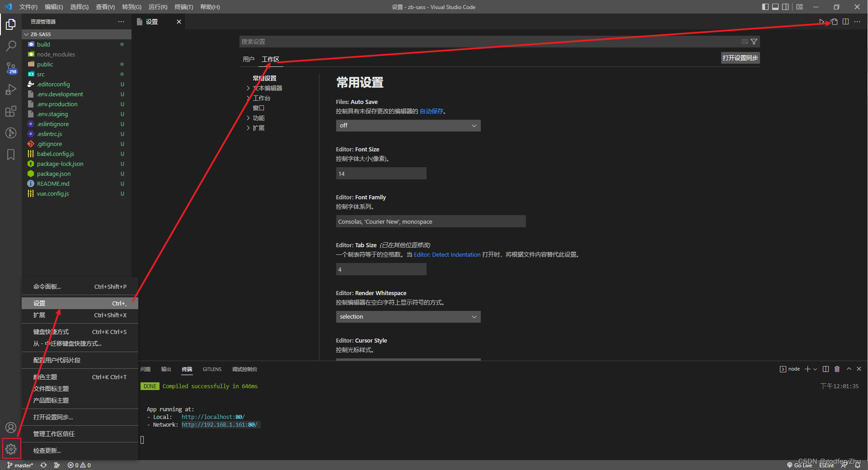Image resolution: width=868 pixels, height=470 pixels.
Task: Open the Explorer view in the activity bar
Action: pos(11,24)
